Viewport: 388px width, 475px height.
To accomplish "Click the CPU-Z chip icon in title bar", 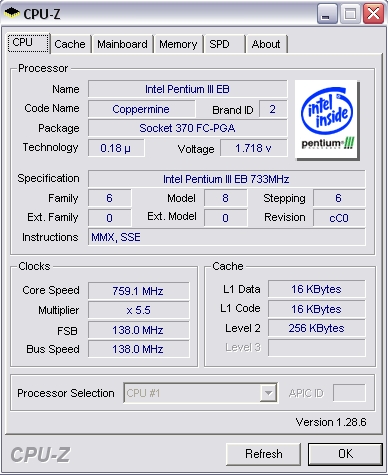I will [x=12, y=13].
